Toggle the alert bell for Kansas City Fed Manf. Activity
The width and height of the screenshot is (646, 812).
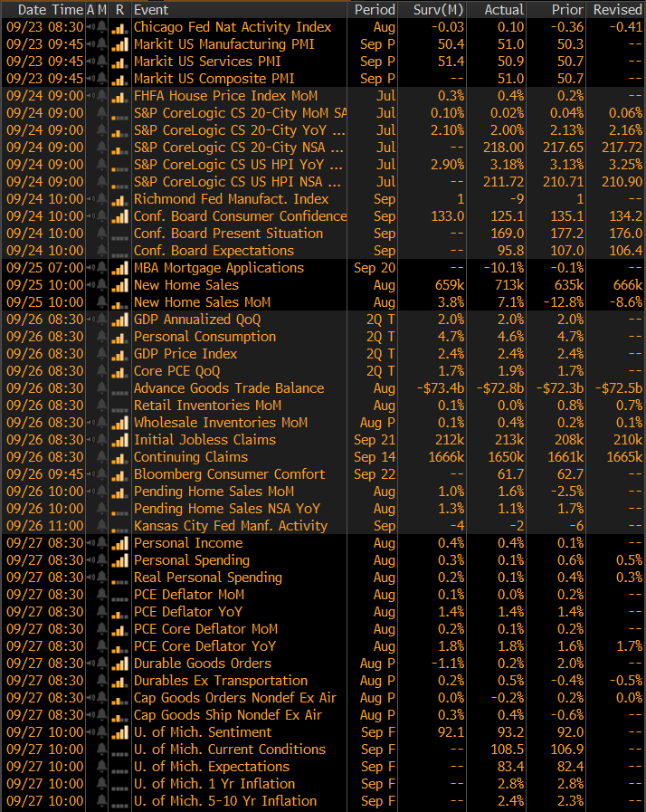coord(102,526)
